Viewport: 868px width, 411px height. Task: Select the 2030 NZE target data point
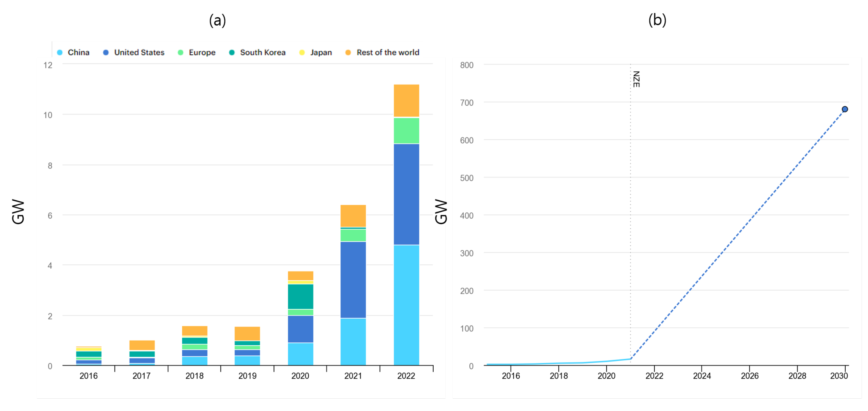[x=845, y=109]
